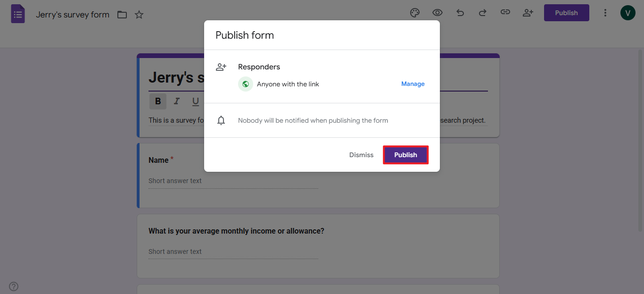Click the Publish button in the toolbar
Image resolution: width=644 pixels, height=294 pixels.
566,13
